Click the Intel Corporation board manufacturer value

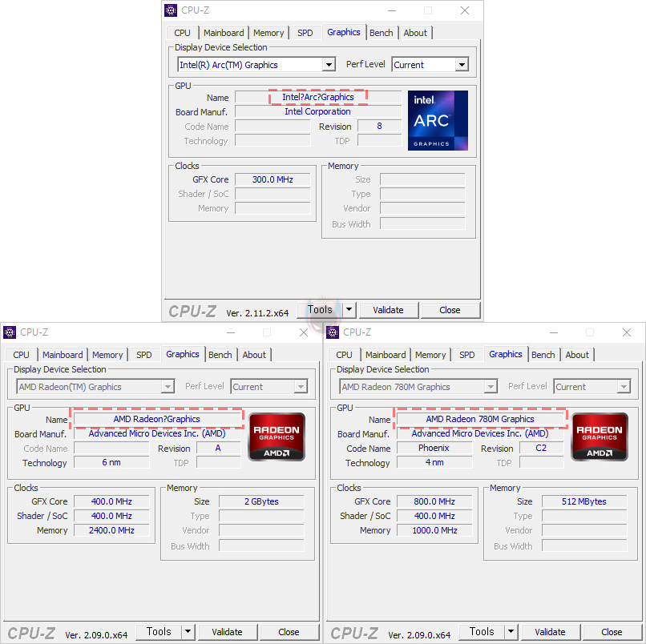(318, 111)
